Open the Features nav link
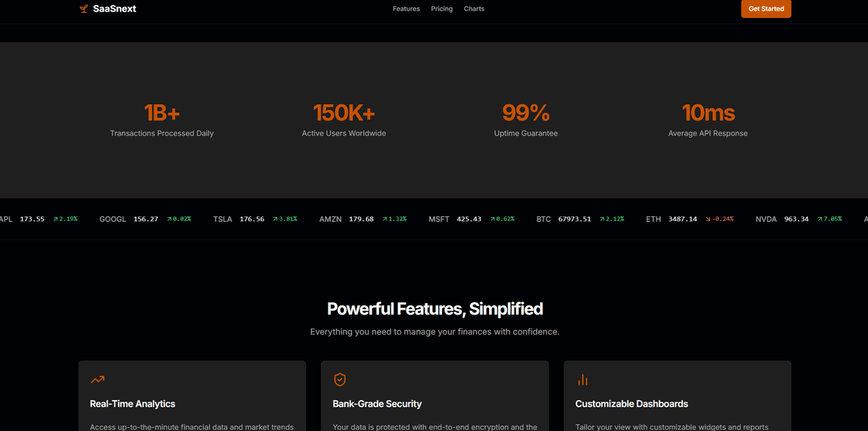The width and height of the screenshot is (868, 431). click(407, 9)
